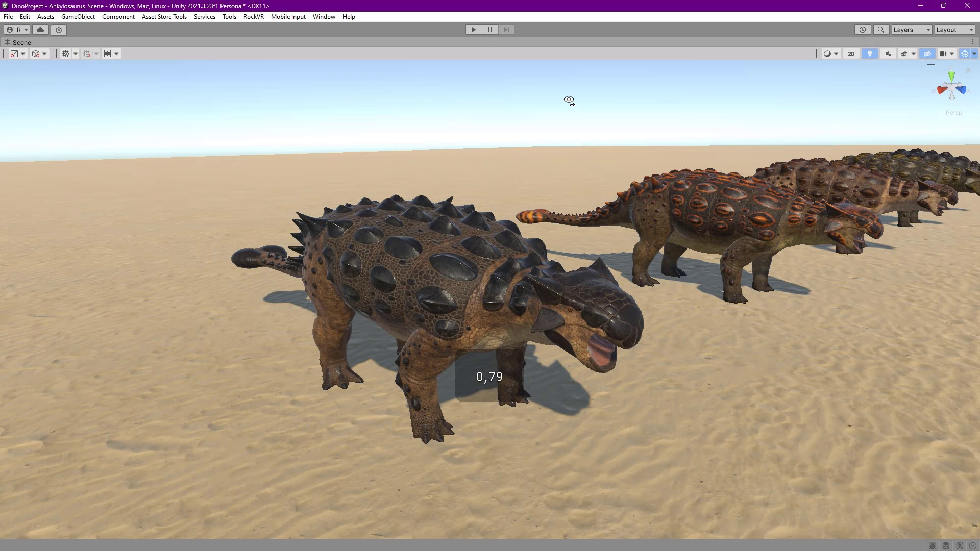Image resolution: width=980 pixels, height=551 pixels.
Task: Open the Window menu
Action: [x=324, y=17]
